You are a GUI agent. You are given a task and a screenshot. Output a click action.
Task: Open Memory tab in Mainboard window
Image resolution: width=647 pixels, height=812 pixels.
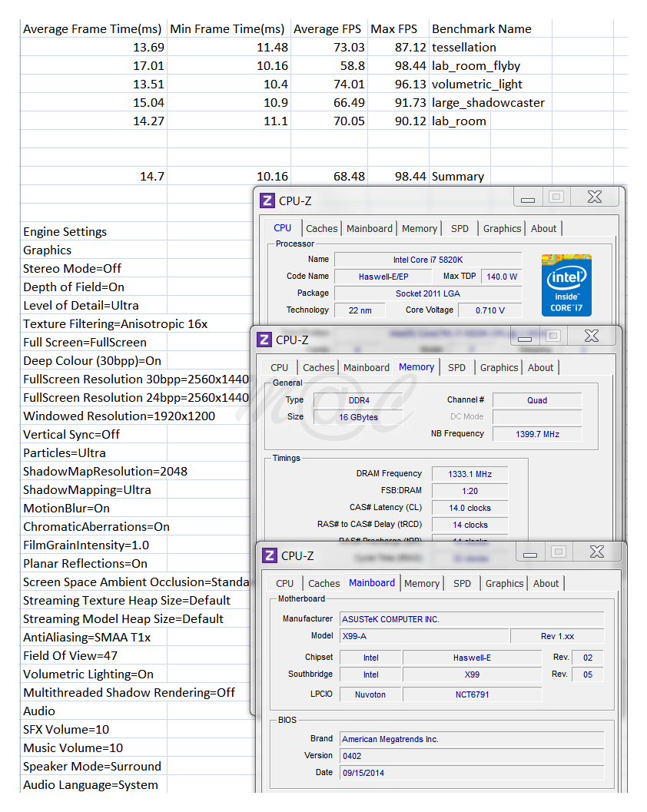tap(422, 583)
